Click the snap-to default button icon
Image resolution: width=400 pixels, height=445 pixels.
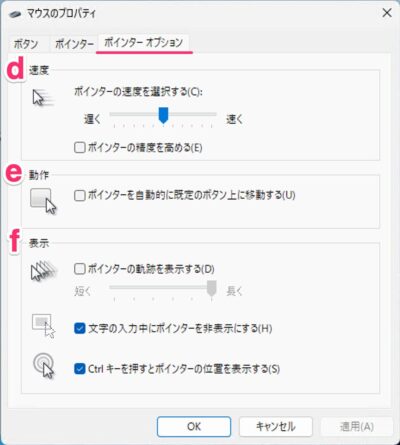pos(43,201)
